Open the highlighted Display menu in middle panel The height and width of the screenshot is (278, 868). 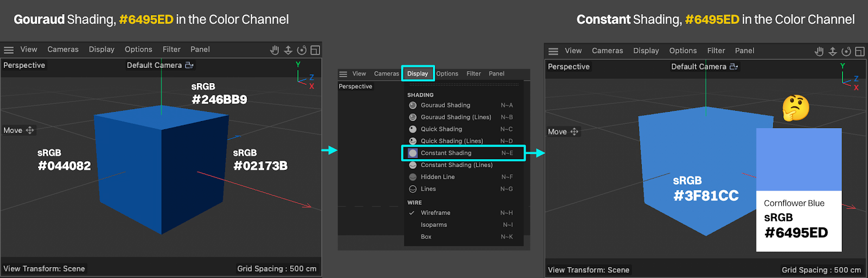(418, 74)
